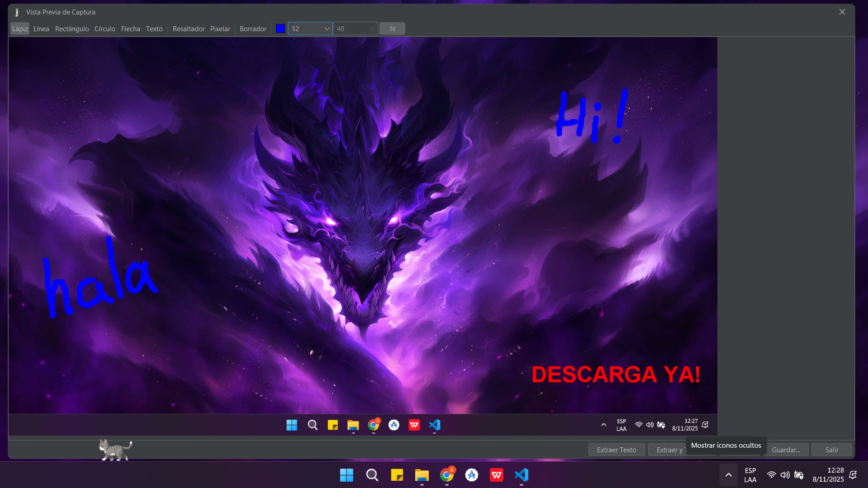Enable the Resaltador highlighter tool
This screenshot has width=868, height=488.
tap(189, 29)
